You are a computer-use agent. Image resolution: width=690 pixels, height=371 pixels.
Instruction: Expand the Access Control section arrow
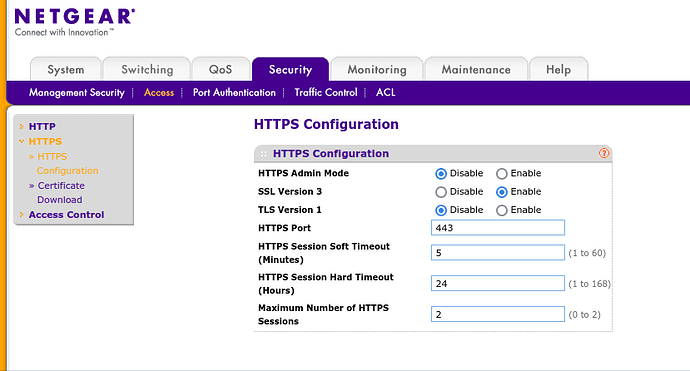click(21, 214)
